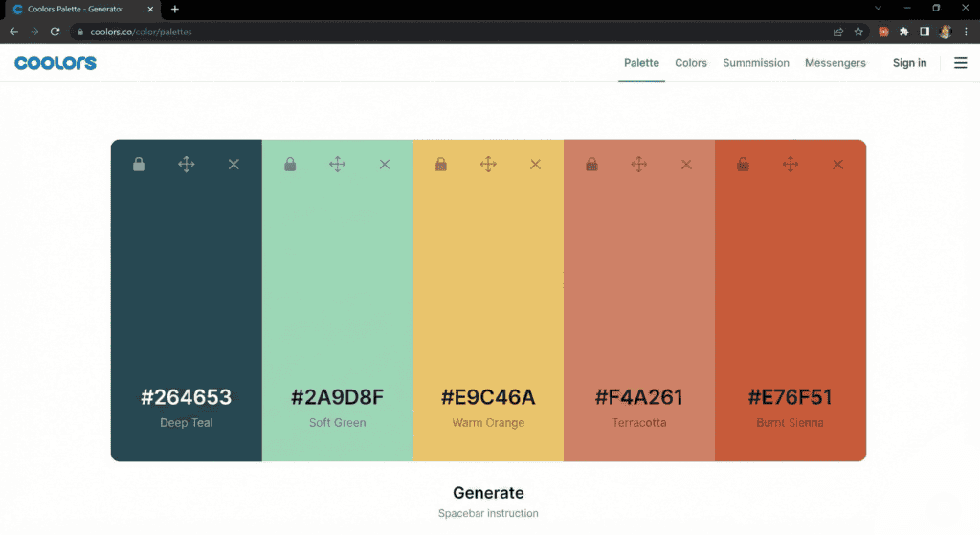Click the Sign in link
This screenshot has width=980, height=535.
coord(909,63)
